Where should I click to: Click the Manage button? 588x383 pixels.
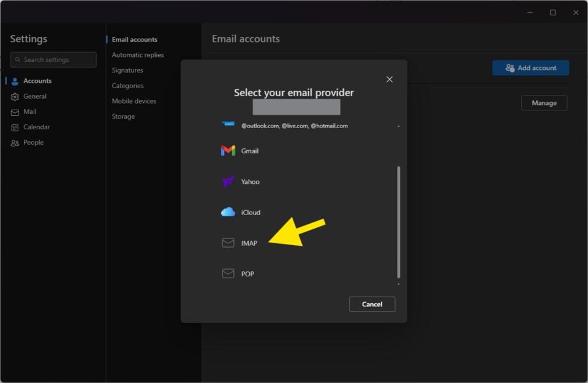(x=544, y=103)
